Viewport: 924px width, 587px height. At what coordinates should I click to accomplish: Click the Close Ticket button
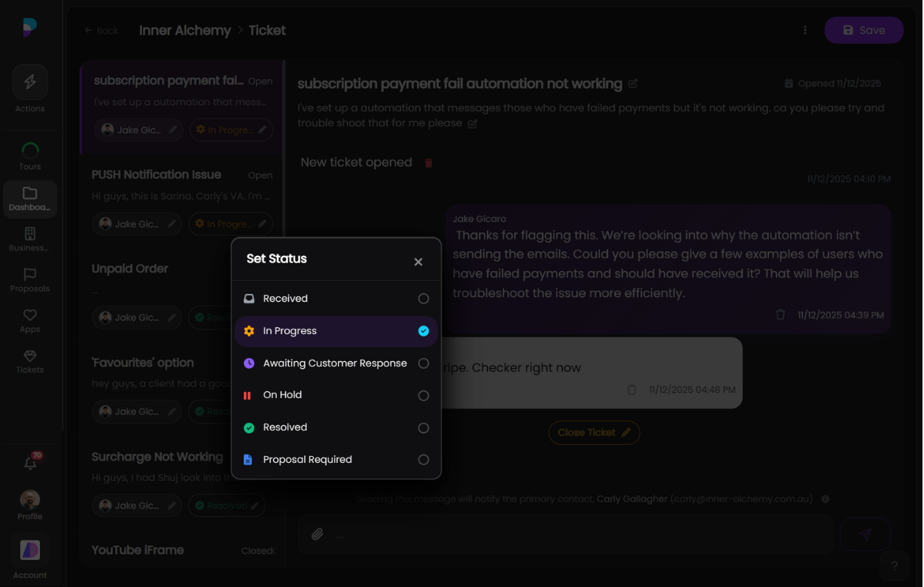pyautogui.click(x=594, y=433)
